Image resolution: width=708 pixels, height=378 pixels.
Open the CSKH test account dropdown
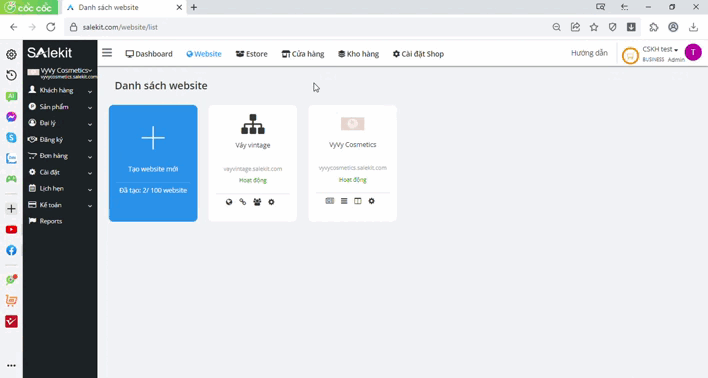pyautogui.click(x=660, y=49)
